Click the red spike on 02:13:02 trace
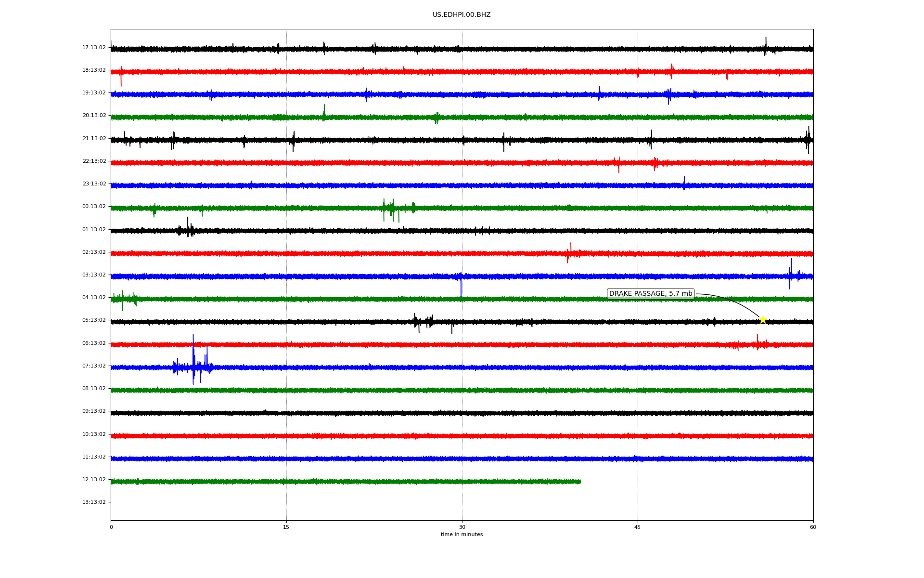This screenshot has width=924, height=578. (570, 252)
